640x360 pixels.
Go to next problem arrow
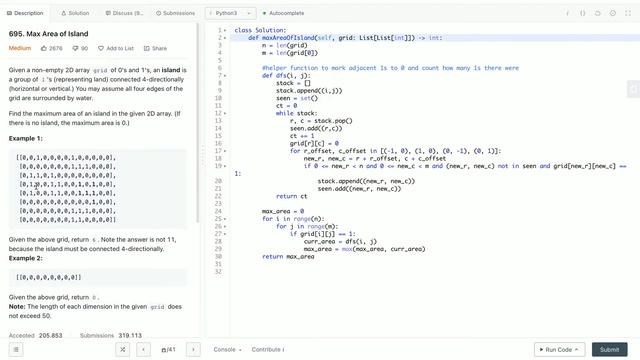(x=193, y=349)
